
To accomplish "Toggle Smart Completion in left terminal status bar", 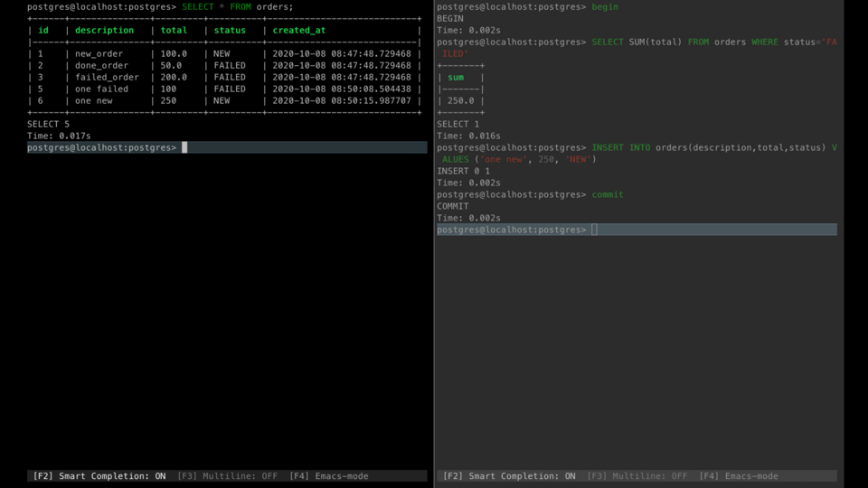I will point(99,476).
